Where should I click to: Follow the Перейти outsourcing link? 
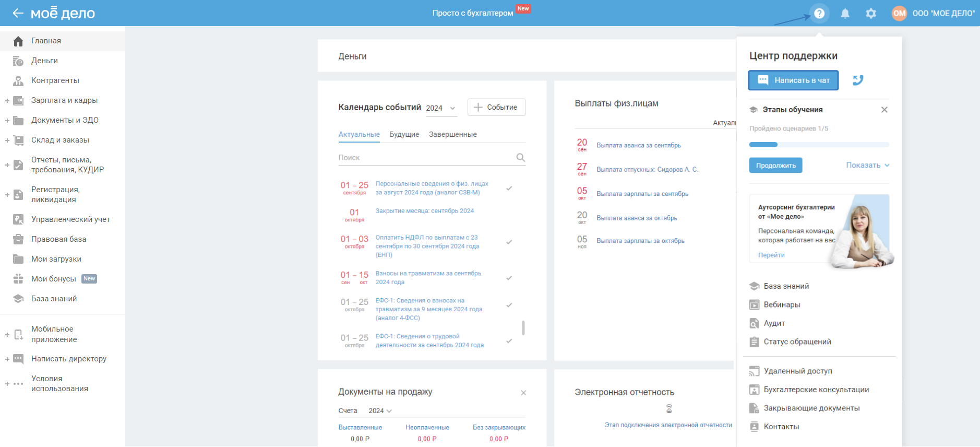tap(771, 255)
